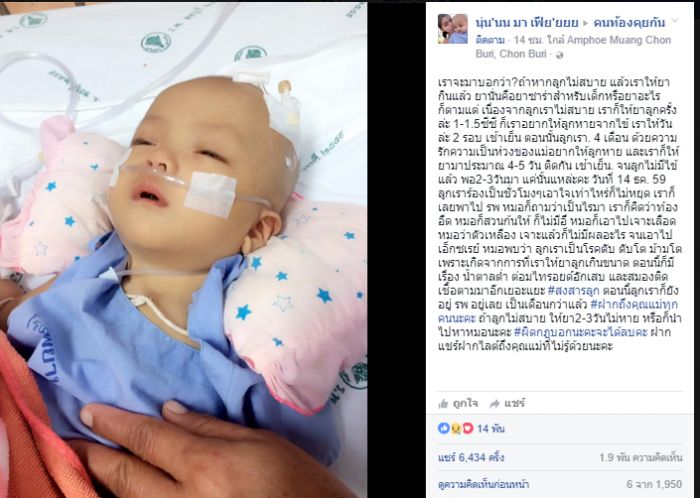The height and width of the screenshot is (498, 700).
Task: Click the blue Like reaction icon
Action: (444, 428)
